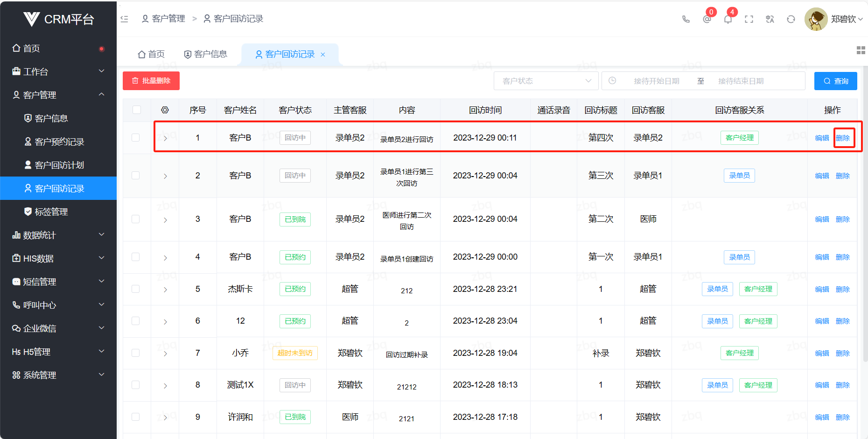Screen dimensions: 868x439
Task: Switch to the 客户信息 tab
Action: [206, 54]
